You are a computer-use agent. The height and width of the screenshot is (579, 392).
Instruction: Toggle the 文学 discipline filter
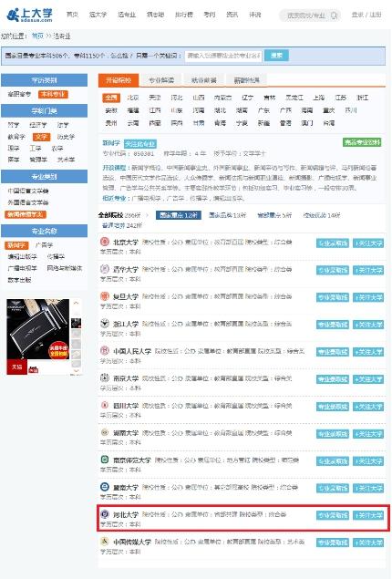(x=41, y=137)
